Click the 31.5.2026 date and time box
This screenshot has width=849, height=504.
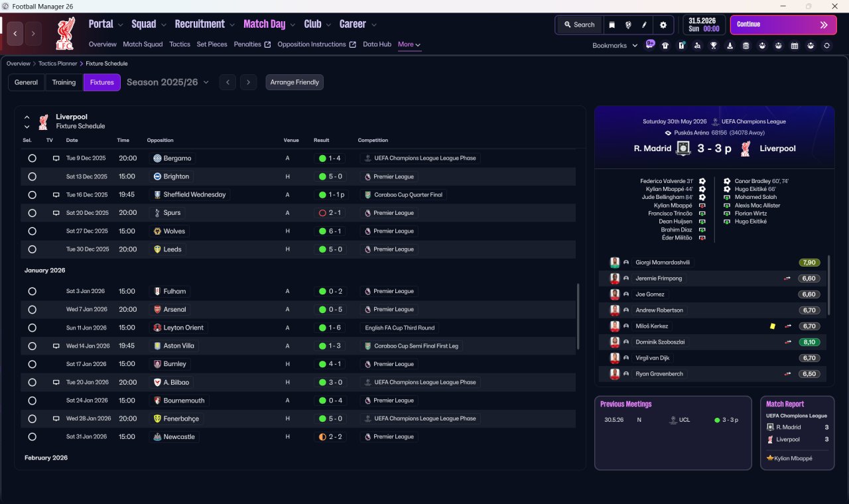coord(704,25)
